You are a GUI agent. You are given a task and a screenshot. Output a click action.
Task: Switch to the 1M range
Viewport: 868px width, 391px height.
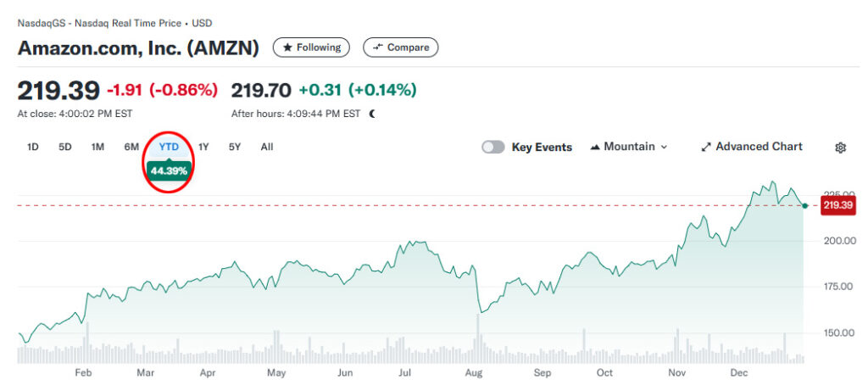click(98, 147)
